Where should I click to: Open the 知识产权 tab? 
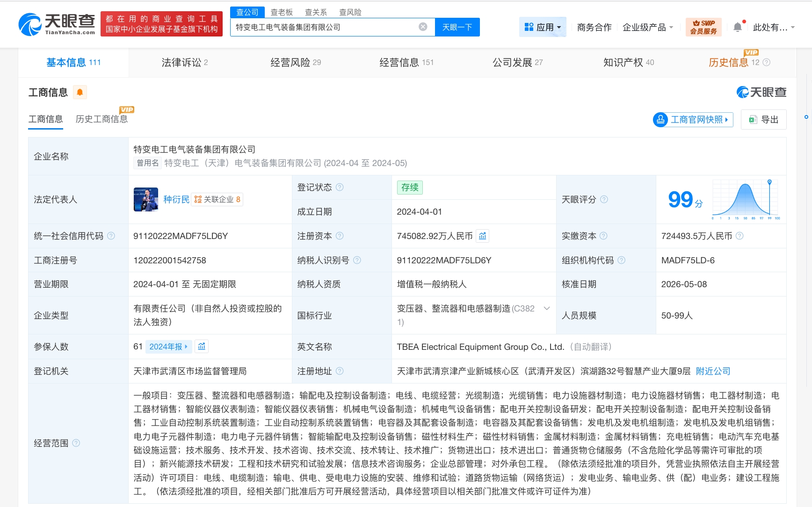coord(629,62)
